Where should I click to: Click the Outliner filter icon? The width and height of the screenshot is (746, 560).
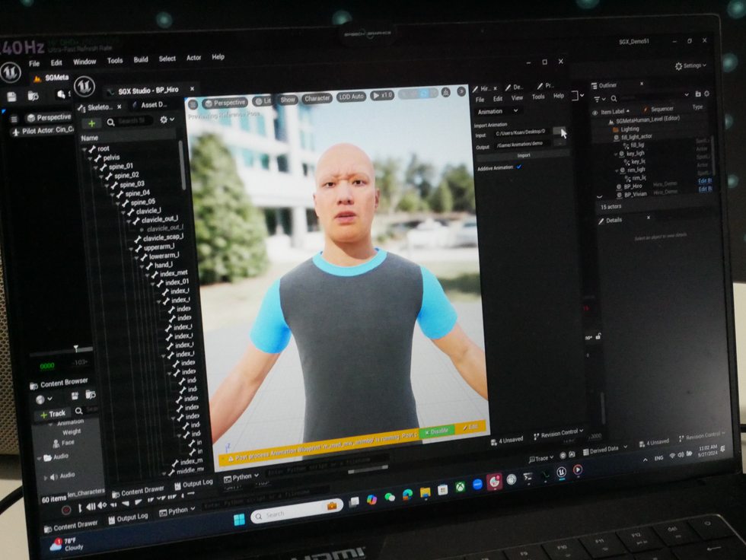pyautogui.click(x=597, y=99)
